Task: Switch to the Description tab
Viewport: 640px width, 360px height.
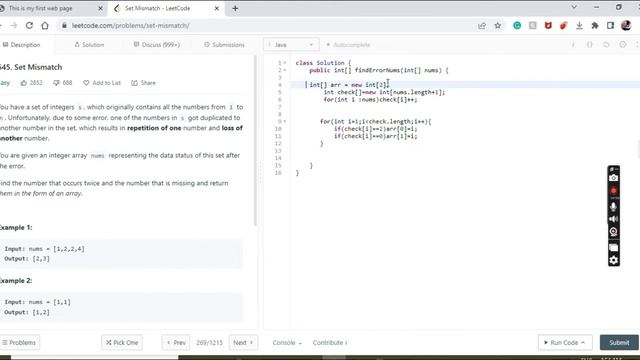Action: pyautogui.click(x=22, y=44)
